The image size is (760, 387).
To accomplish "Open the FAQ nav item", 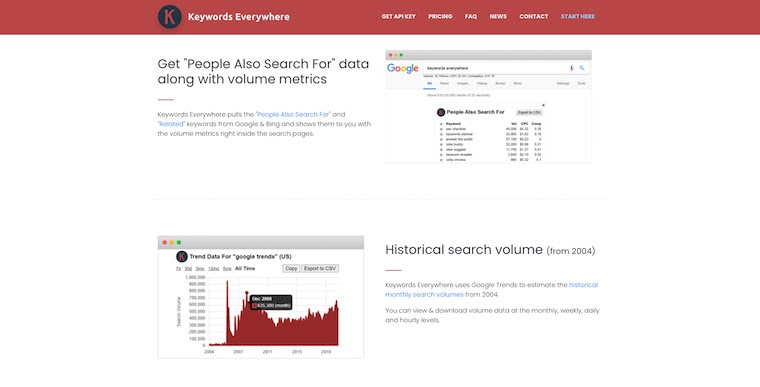I will 471,16.
